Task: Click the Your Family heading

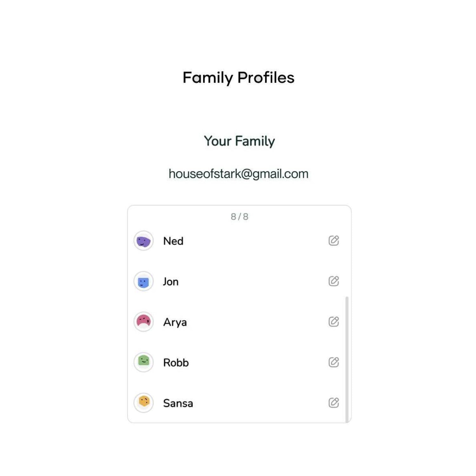Action: (x=239, y=141)
